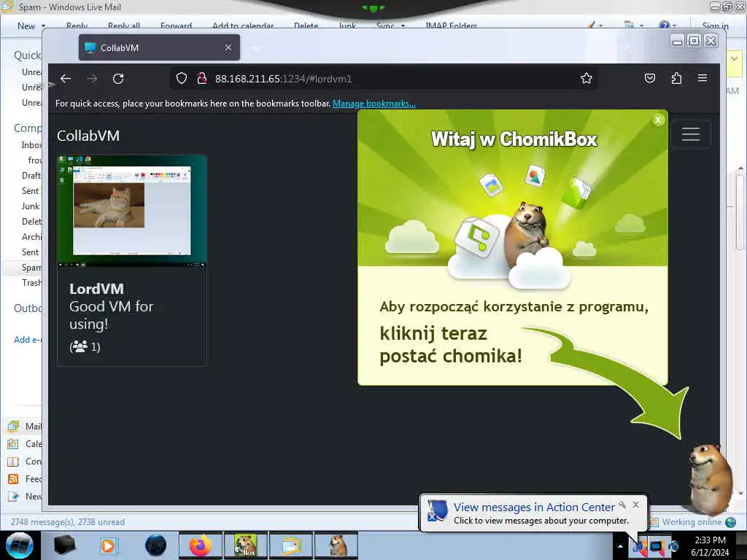Open the clock showing 2:33 PM
Image resolution: width=747 pixels, height=560 pixels.
[x=710, y=546]
